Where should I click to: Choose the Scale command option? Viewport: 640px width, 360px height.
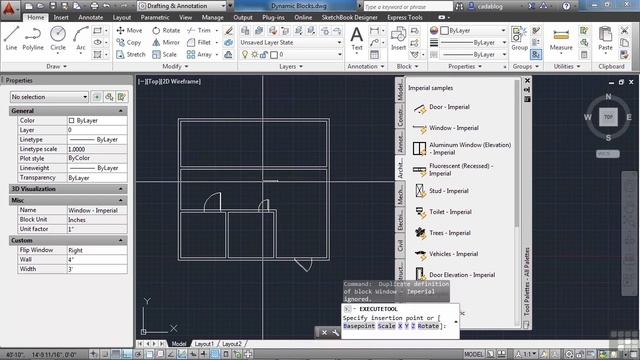point(386,326)
